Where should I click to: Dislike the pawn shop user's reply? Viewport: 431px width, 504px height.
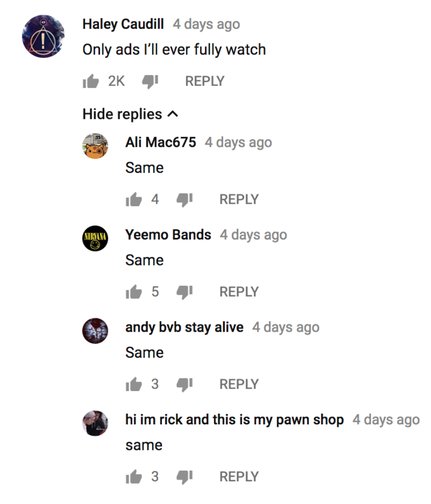(x=184, y=477)
